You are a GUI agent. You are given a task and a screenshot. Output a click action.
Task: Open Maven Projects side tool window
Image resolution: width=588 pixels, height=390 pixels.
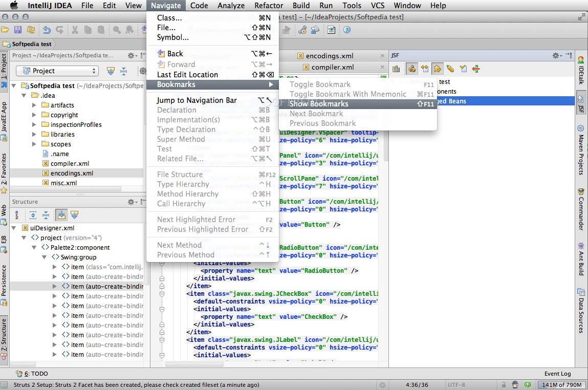[x=581, y=149]
